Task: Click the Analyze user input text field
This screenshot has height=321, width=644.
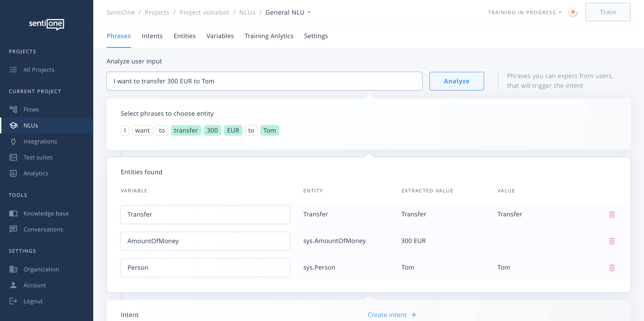Action: click(264, 81)
